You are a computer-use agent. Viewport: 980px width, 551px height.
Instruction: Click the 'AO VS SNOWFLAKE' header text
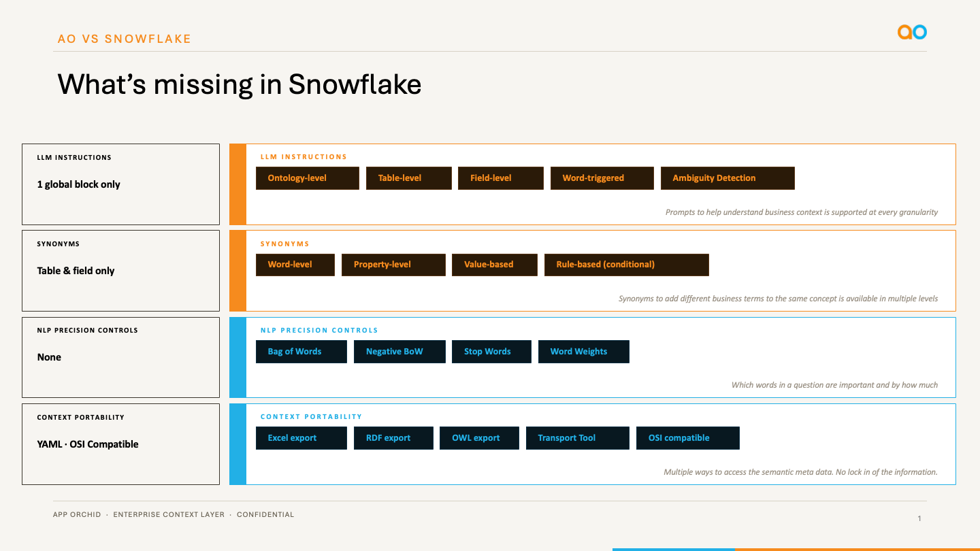[x=125, y=39]
